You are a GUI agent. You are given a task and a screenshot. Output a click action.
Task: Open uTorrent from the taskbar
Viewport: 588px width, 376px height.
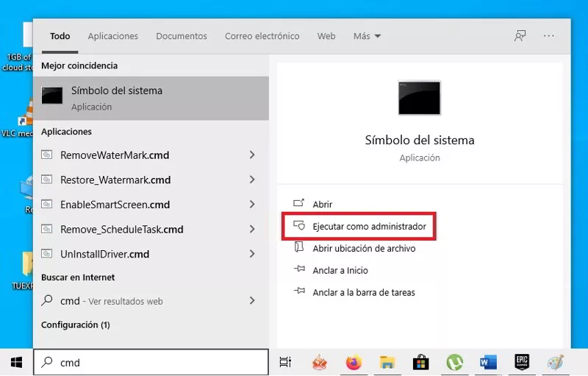tap(454, 362)
